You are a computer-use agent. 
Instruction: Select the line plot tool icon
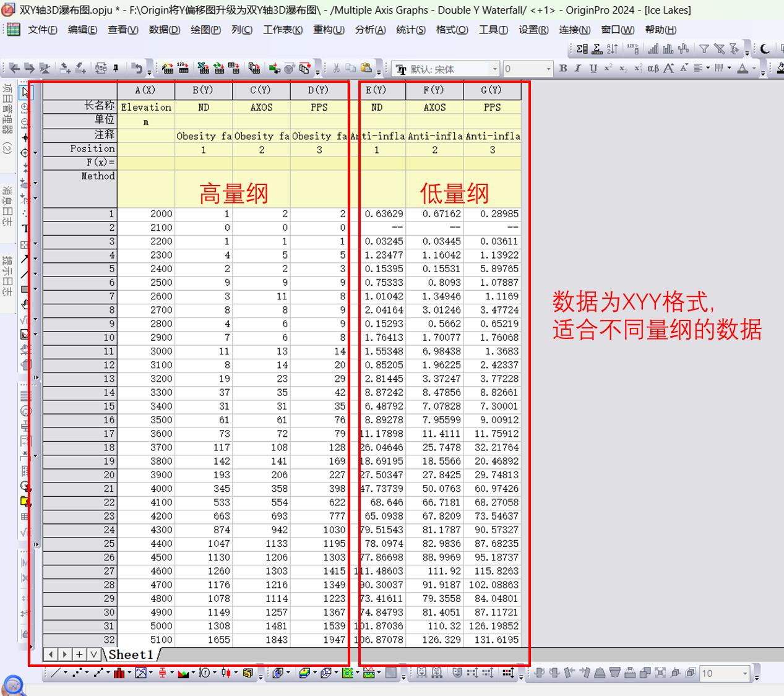pos(55,673)
